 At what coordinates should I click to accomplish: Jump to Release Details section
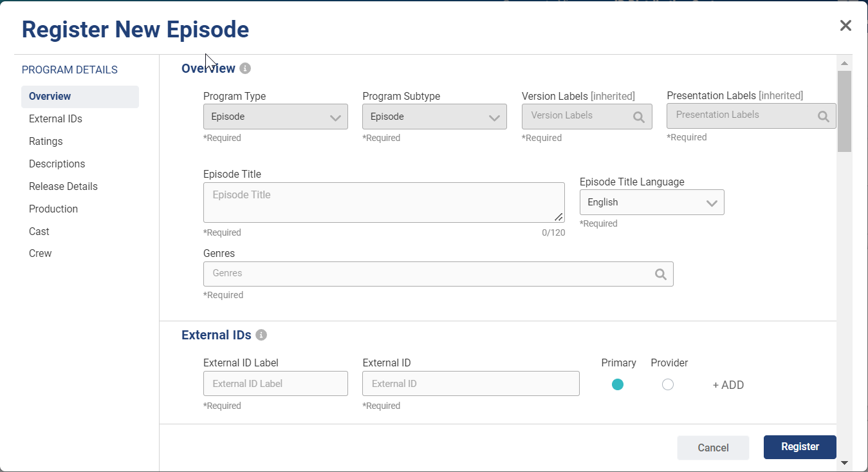tap(63, 186)
